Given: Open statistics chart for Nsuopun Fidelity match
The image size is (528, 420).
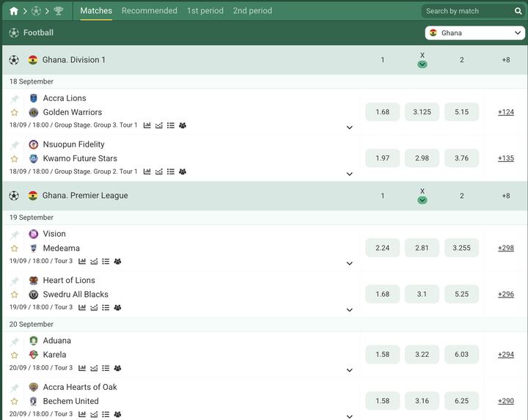Looking at the screenshot, I should 147,172.
